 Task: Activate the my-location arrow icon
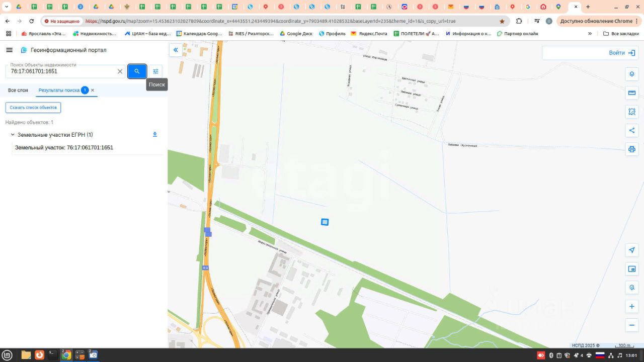(632, 250)
